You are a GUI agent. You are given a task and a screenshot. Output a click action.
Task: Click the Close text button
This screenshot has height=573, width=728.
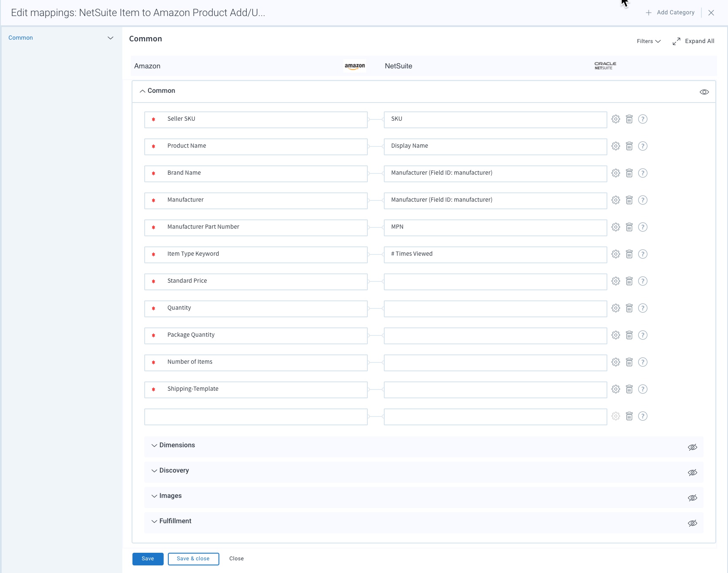point(237,559)
